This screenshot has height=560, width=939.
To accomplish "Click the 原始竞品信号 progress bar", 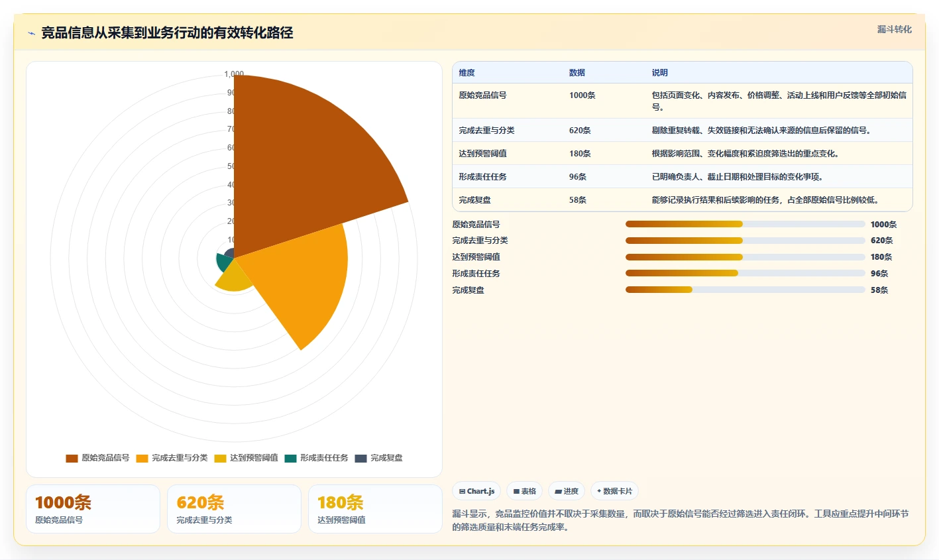I will click(x=746, y=224).
